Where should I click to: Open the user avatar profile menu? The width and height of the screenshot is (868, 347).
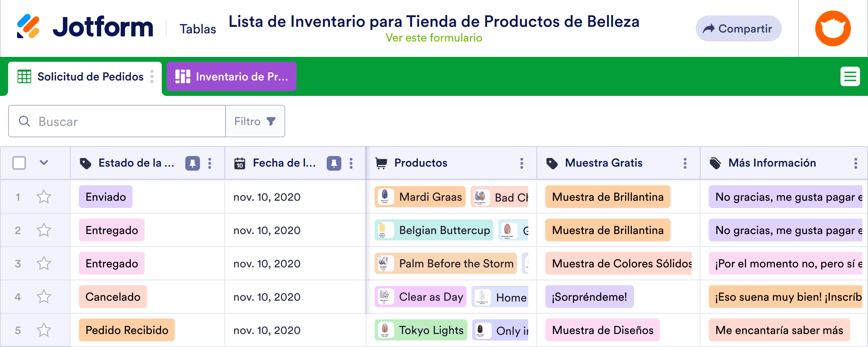833,28
